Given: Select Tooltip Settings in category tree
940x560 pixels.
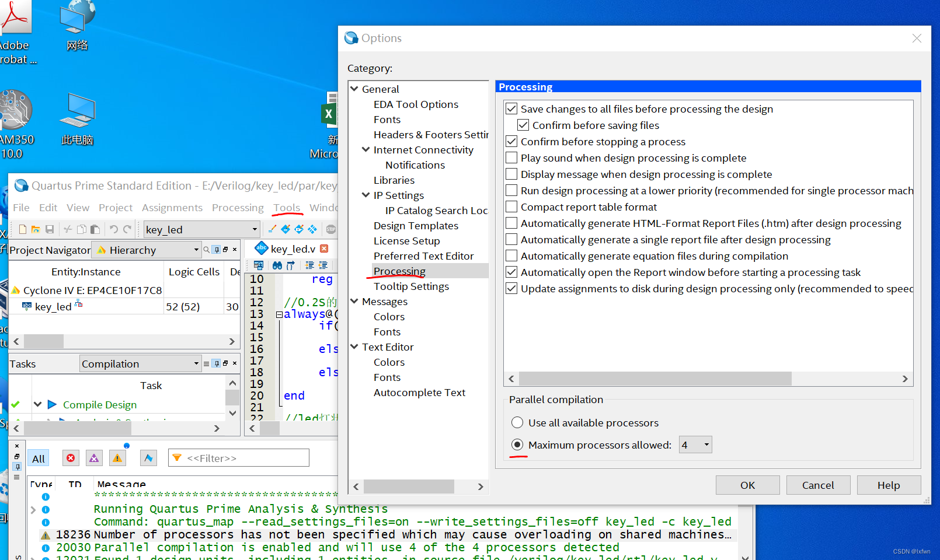Looking at the screenshot, I should (412, 286).
